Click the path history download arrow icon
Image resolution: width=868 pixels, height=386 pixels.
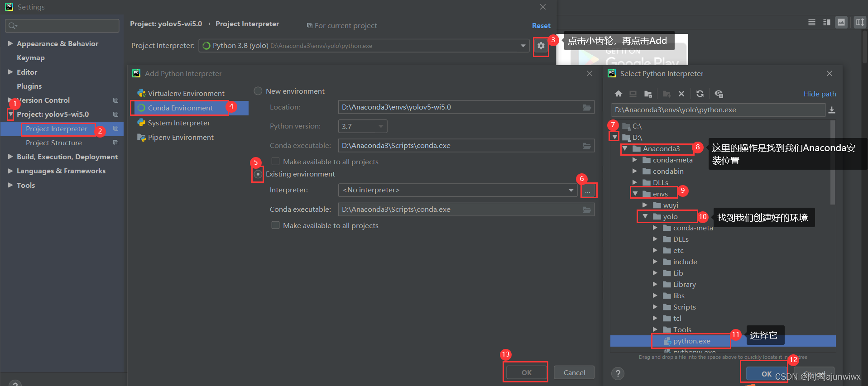pos(832,110)
